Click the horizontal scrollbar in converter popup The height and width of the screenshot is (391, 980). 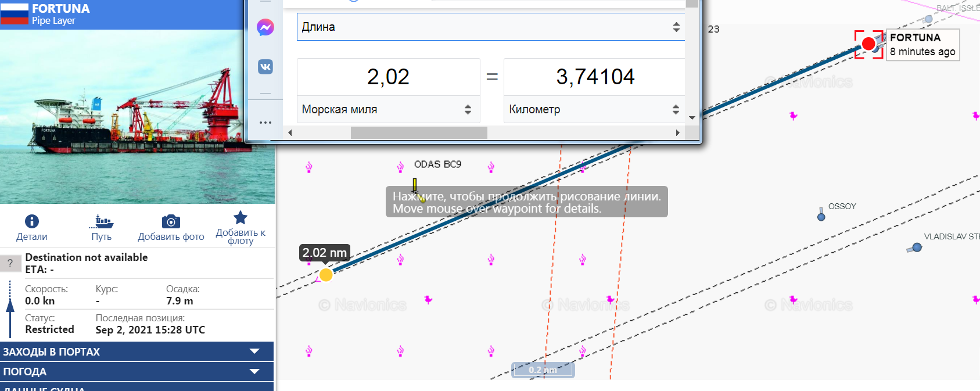419,133
